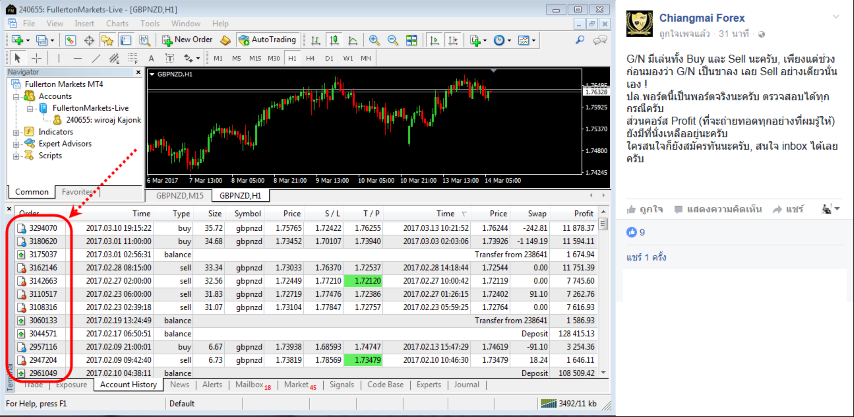Click the Facebook share (แชร์) button
Screen dimensions: 854x417
(x=788, y=209)
